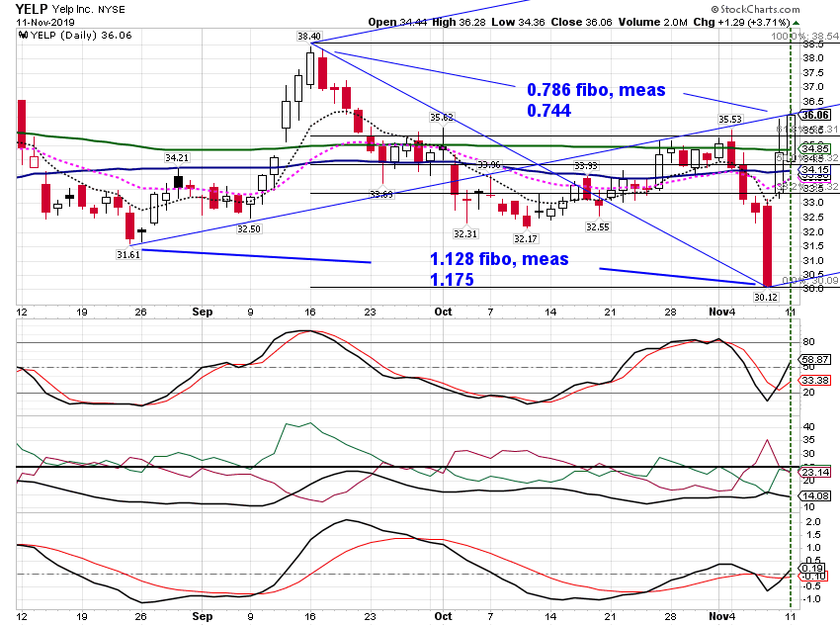840x626 pixels.
Task: Select the 0.19 MACD value tag
Action: [812, 568]
